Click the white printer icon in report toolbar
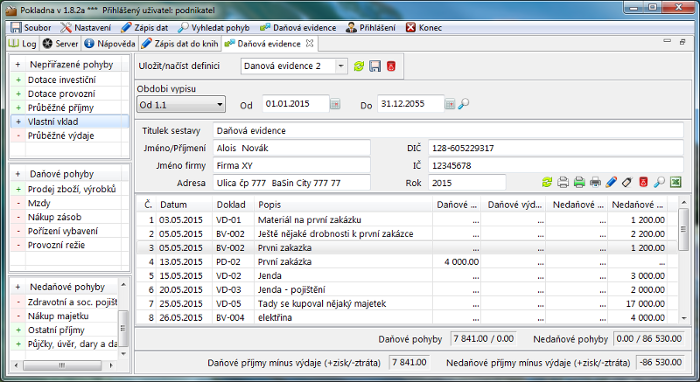 tap(563, 182)
